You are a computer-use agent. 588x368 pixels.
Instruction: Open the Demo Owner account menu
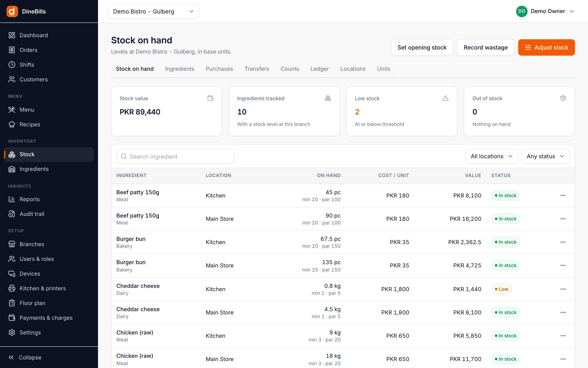(x=545, y=11)
